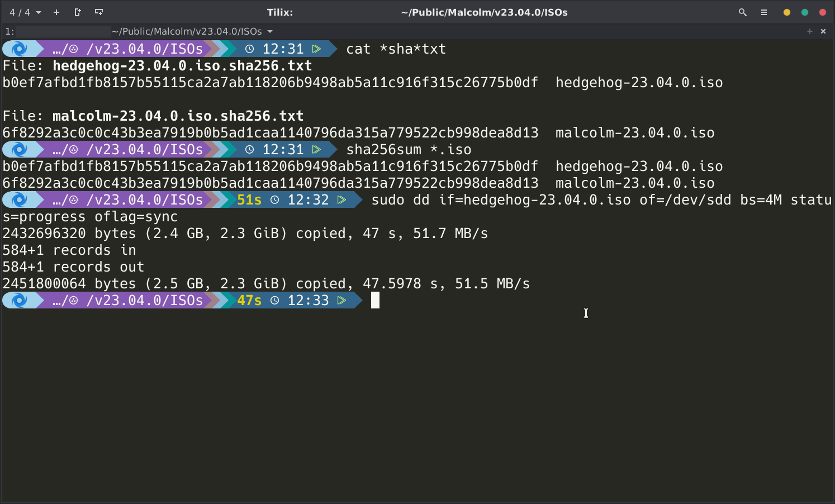835x504 pixels.
Task: Minimize the window with the yellow button
Action: (x=787, y=12)
